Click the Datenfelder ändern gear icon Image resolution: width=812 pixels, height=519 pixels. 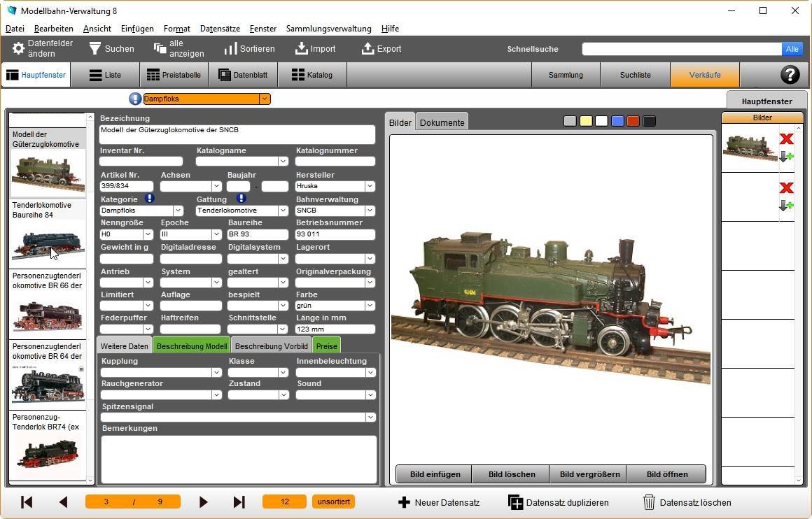click(x=18, y=49)
